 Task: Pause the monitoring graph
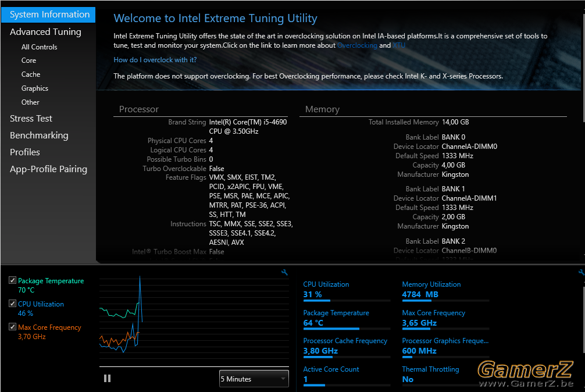point(107,379)
